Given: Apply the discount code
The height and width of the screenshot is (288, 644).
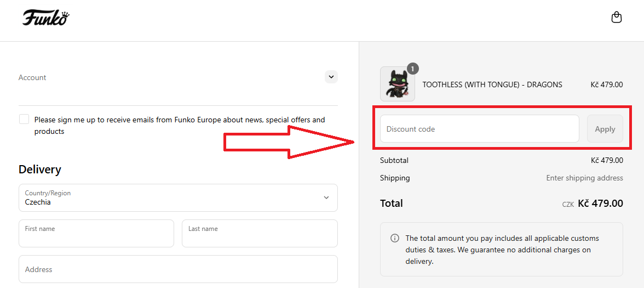Looking at the screenshot, I should (605, 129).
